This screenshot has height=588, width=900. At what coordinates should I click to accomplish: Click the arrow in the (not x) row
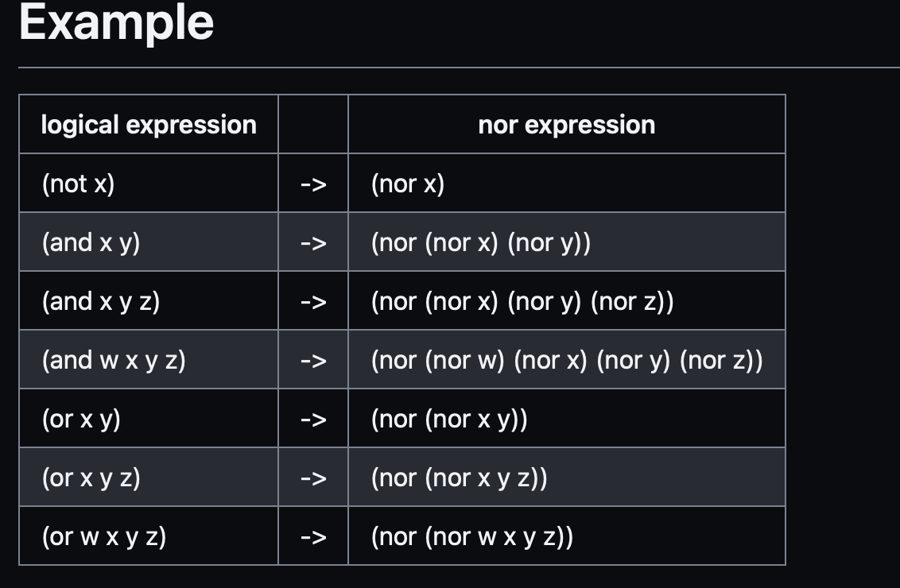[x=313, y=184]
